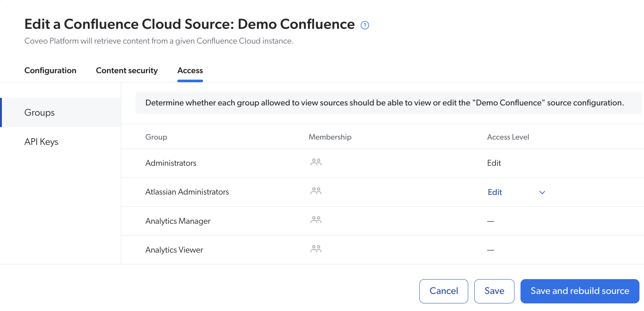Click Analytics Manager access level dash
Viewport: 644px width, 311px height.
coord(491,221)
